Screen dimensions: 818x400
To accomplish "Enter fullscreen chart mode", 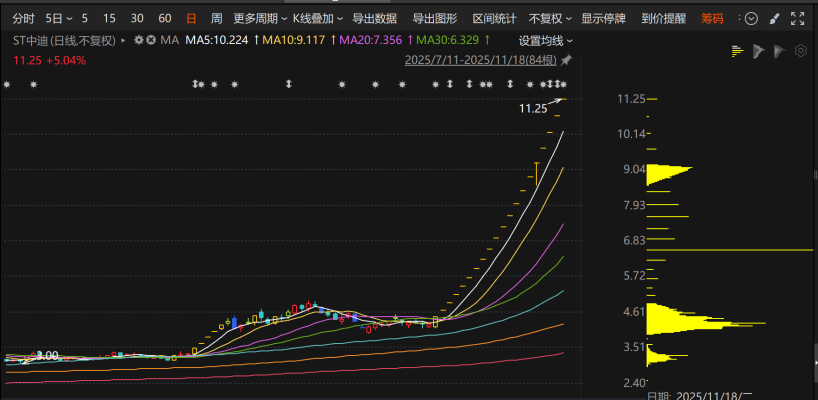I will point(797,18).
